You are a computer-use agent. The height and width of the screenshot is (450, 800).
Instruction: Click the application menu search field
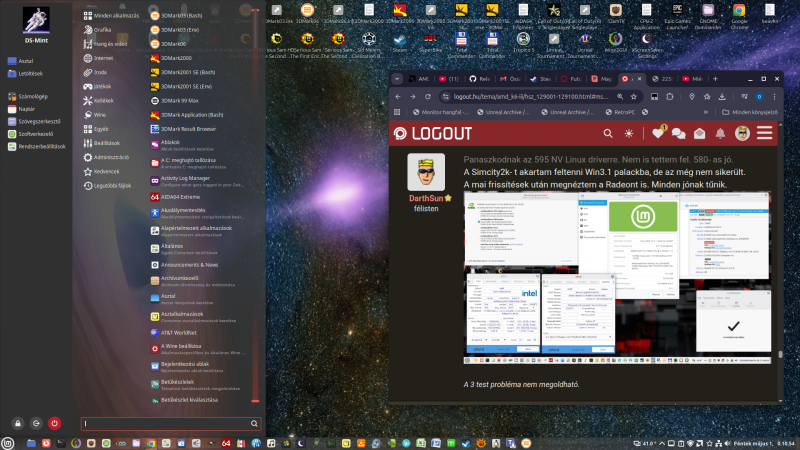click(171, 423)
